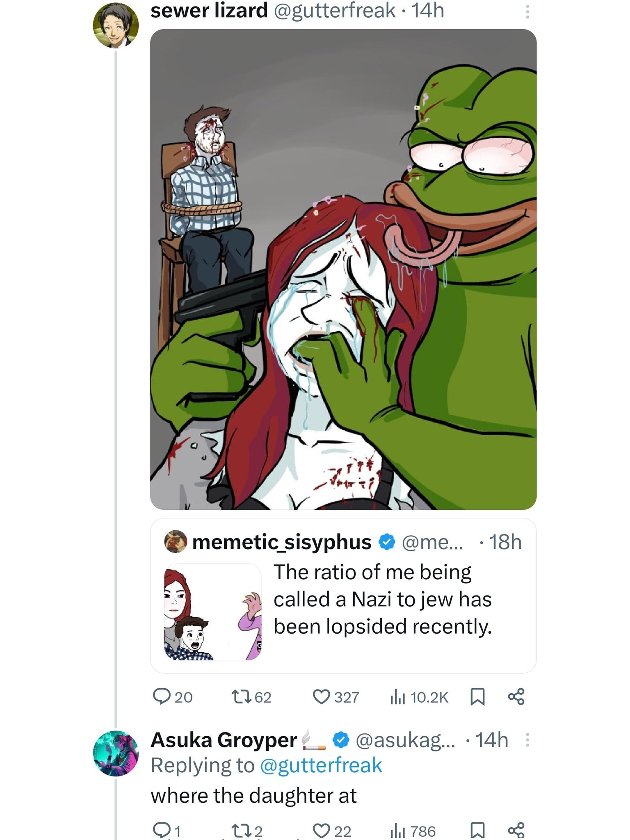The height and width of the screenshot is (840, 630).
Task: Bookmark Asuka Groyper's reply
Action: (477, 831)
